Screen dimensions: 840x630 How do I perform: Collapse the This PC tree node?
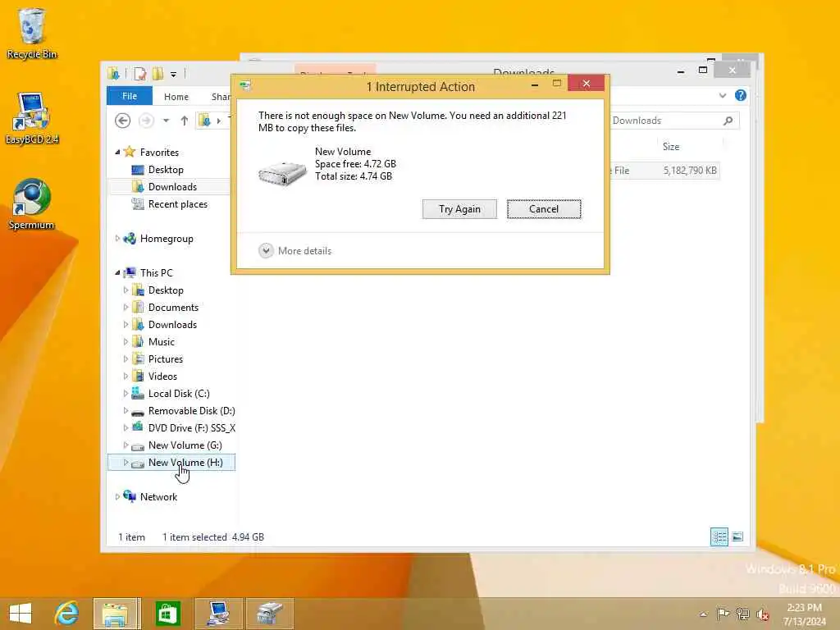117,272
